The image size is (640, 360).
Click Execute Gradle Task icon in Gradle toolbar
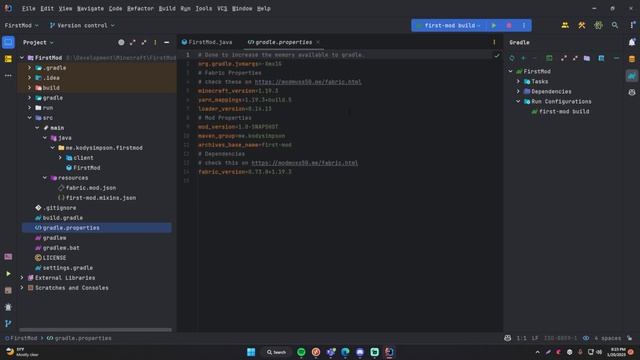(x=549, y=58)
